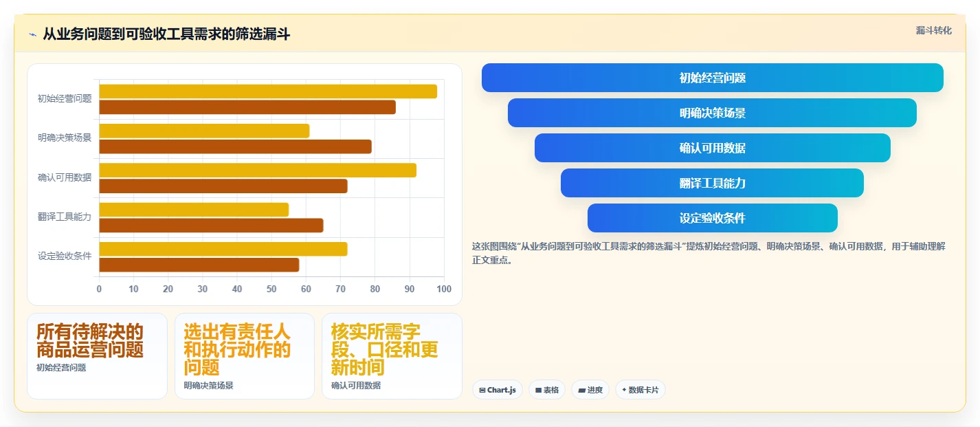Image resolution: width=980 pixels, height=427 pixels.
Task: Click the 漏斗转化 tag in the header
Action: coord(934,30)
